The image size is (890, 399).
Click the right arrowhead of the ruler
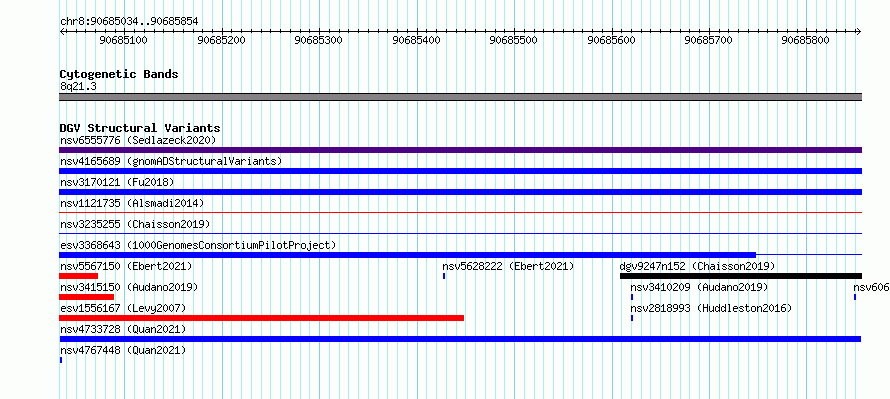pyautogui.click(x=859, y=31)
